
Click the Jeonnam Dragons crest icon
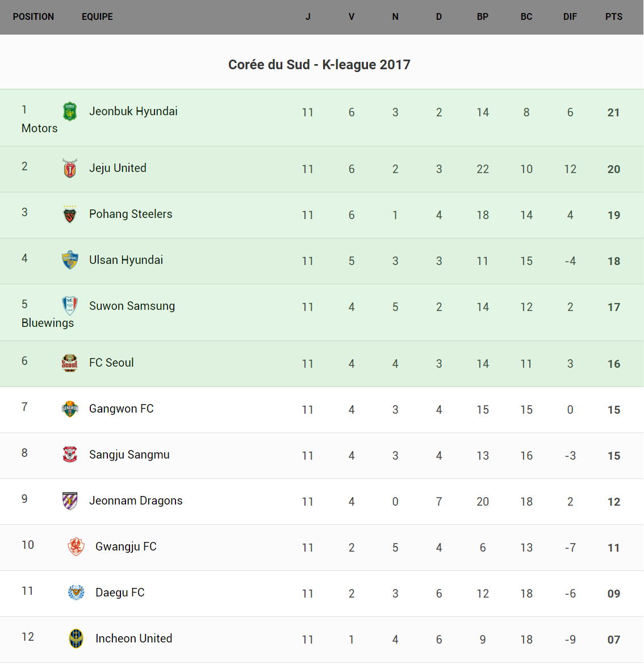coord(70,501)
